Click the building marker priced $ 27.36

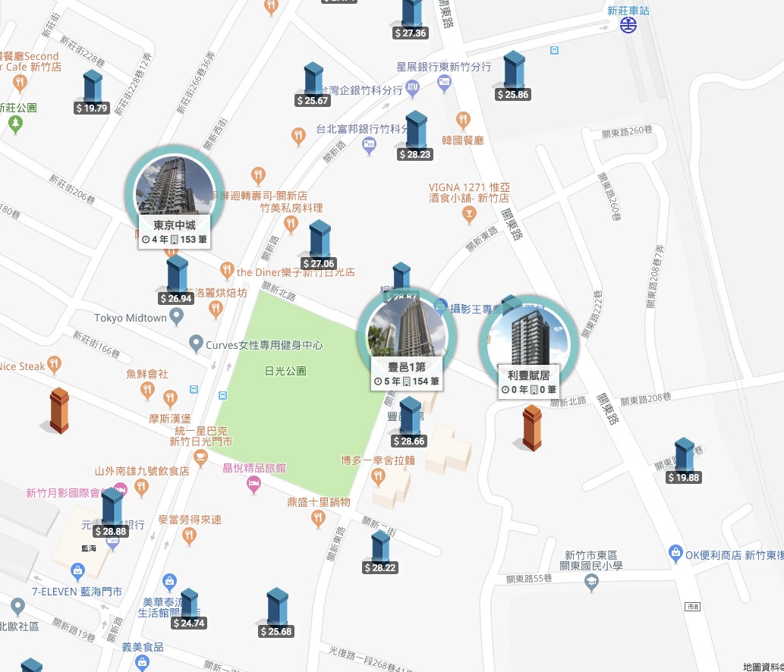(x=411, y=19)
